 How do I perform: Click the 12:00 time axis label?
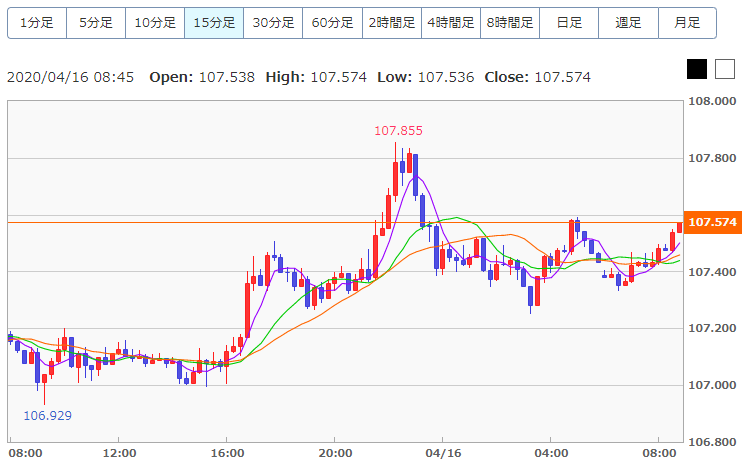[x=119, y=453]
